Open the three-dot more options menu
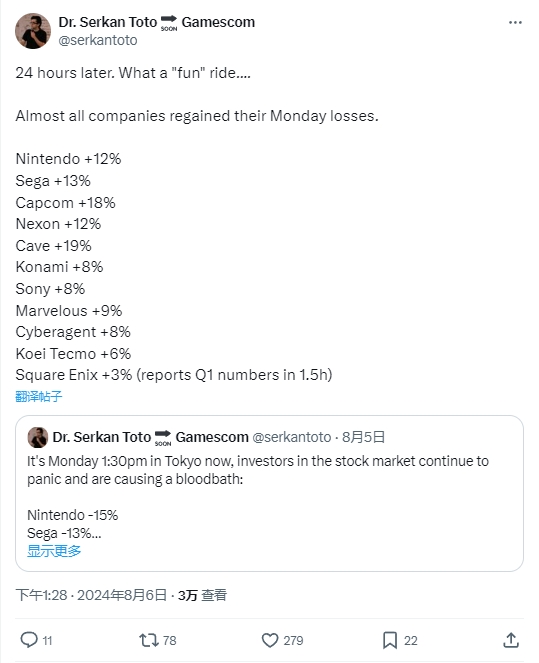The height and width of the screenshot is (663, 539). coord(515,22)
